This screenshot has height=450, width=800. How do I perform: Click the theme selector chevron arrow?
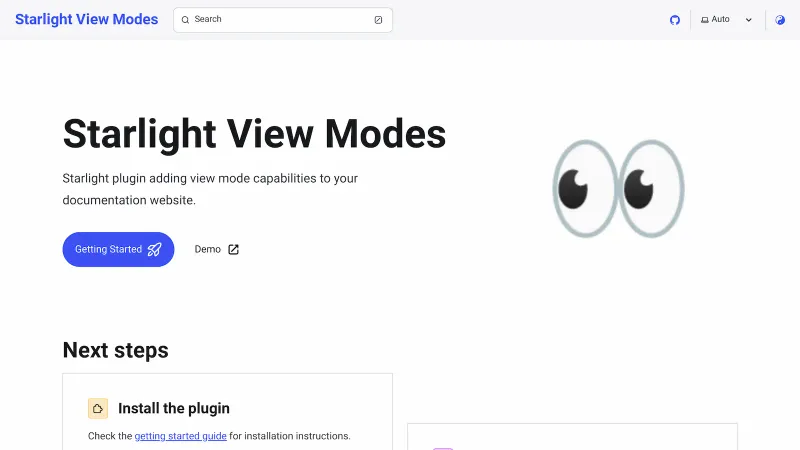(749, 20)
